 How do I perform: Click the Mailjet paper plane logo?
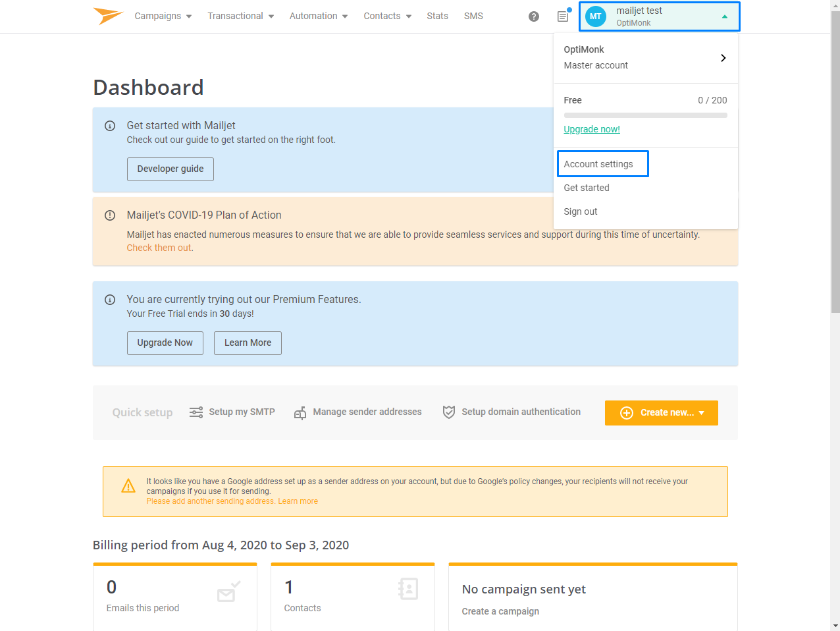[x=109, y=16]
